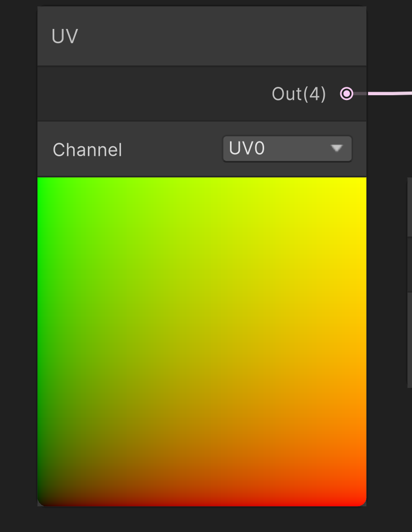Click the output row's empty area
The width and height of the screenshot is (412, 532).
tap(147, 94)
